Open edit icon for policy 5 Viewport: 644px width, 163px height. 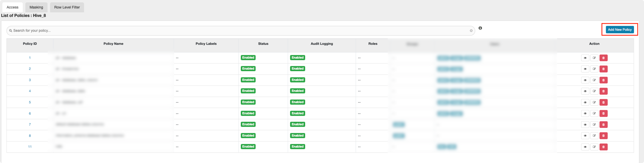594,102
